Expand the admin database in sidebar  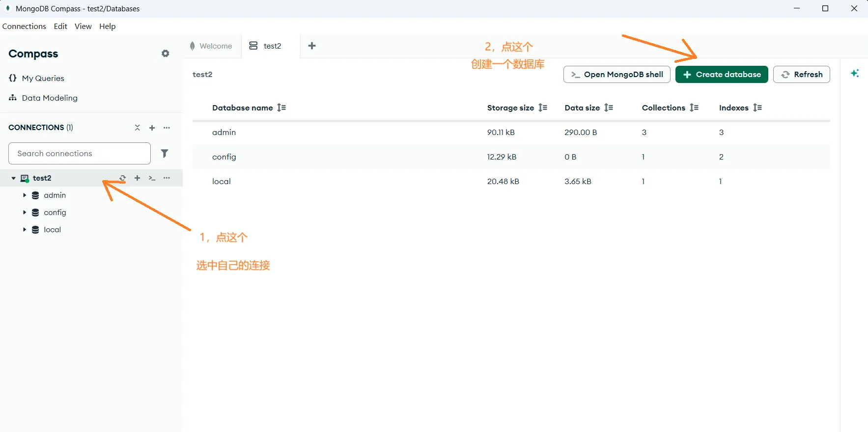click(24, 195)
